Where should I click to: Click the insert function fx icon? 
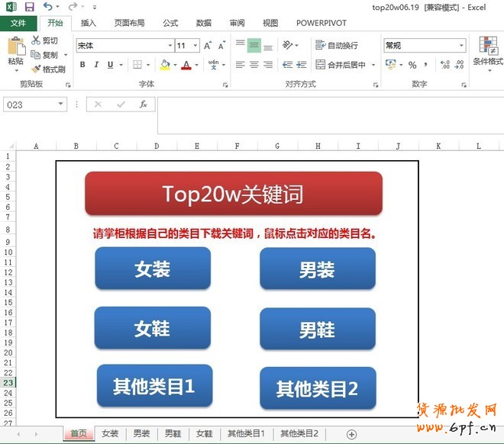click(143, 105)
